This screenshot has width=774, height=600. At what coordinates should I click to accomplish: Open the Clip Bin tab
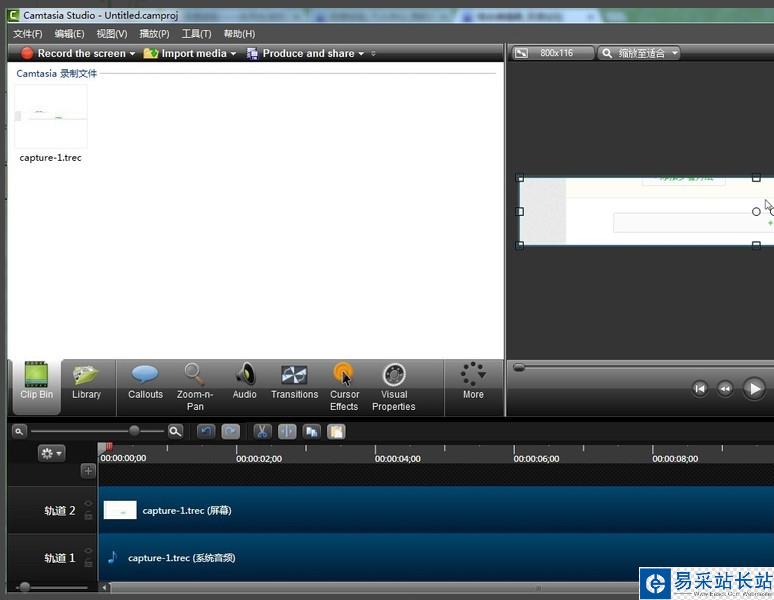point(36,386)
